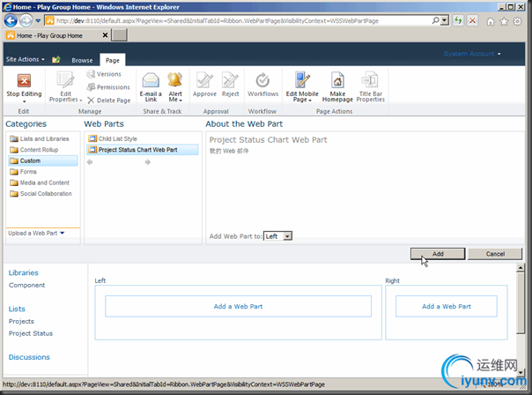Viewport: 532px width, 395px height.
Task: Click the Make Homepage icon
Action: click(337, 80)
